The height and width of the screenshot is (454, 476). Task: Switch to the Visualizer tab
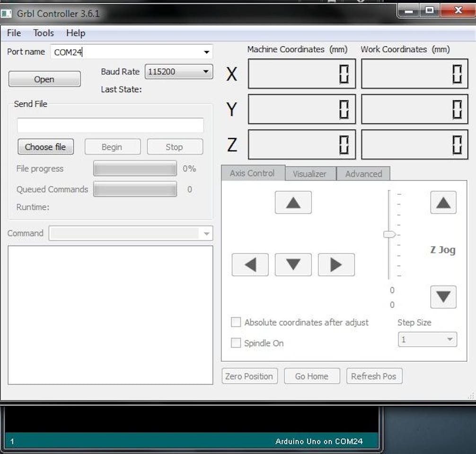coord(309,174)
